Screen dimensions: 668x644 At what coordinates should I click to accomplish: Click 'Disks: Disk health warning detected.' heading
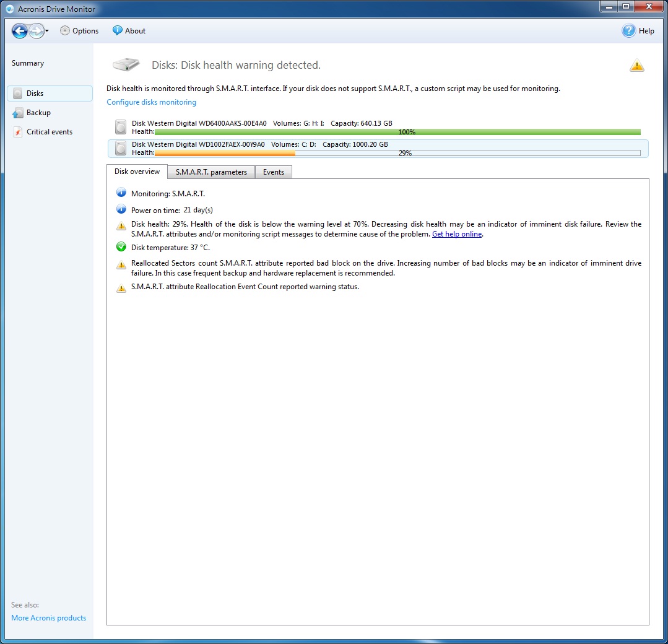(x=236, y=65)
